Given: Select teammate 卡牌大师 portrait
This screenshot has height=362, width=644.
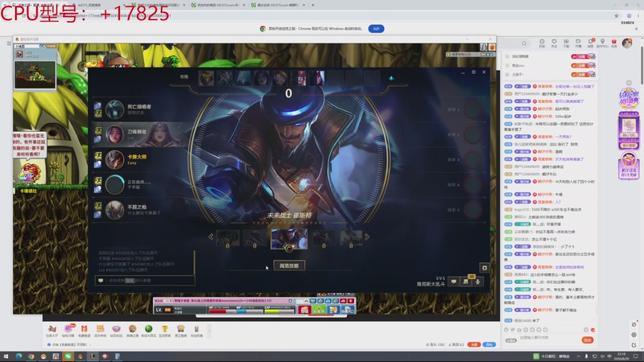Looking at the screenshot, I should pos(114,159).
